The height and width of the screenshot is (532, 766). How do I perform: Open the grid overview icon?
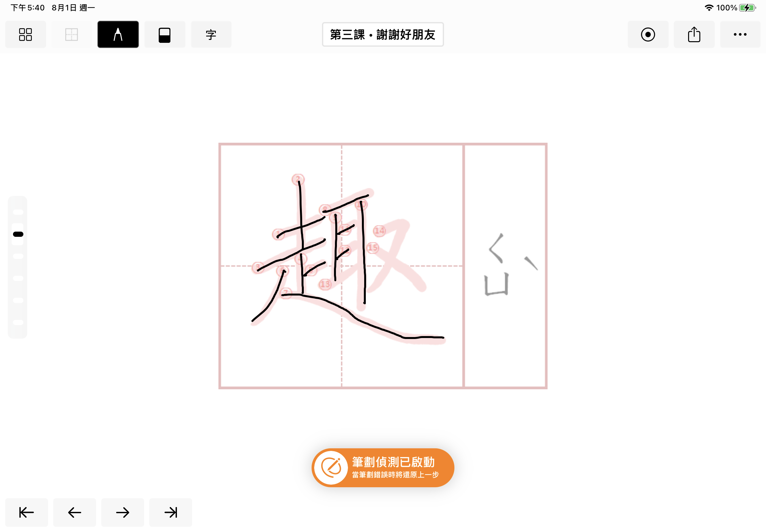coord(25,34)
